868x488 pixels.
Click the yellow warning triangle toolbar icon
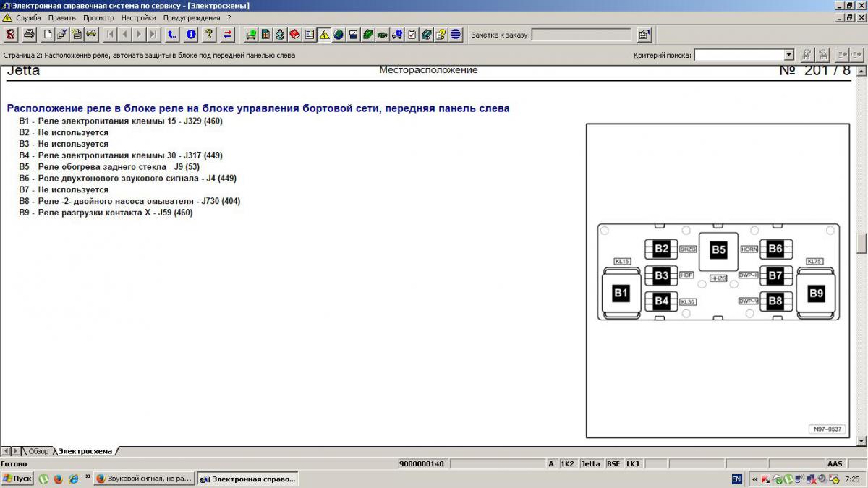pos(324,34)
